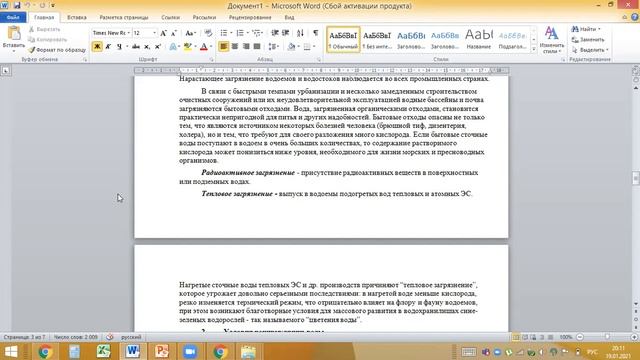Click the Paste (Вставить) clipboard icon

tap(13, 33)
